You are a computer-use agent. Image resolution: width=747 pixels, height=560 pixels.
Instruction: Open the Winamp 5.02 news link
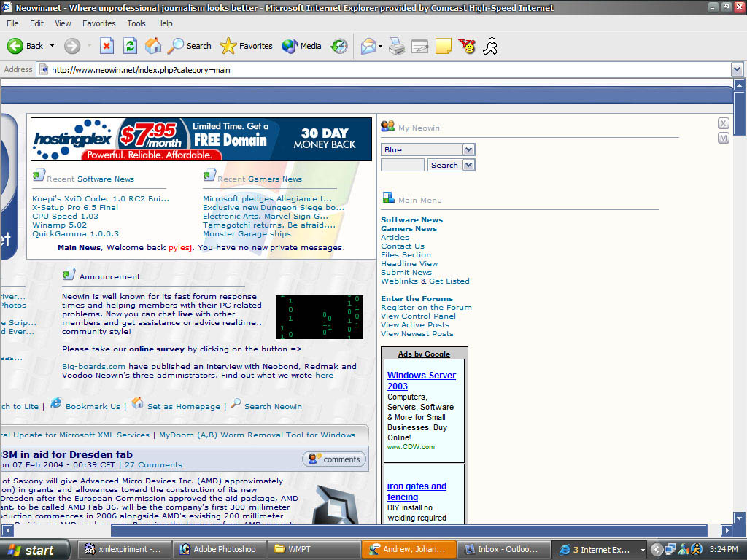pyautogui.click(x=60, y=225)
